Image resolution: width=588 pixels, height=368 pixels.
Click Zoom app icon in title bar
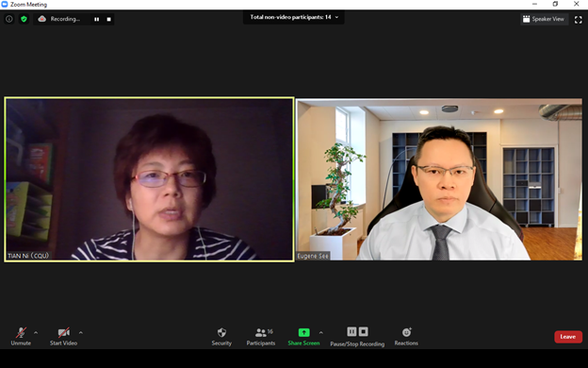(5, 4)
